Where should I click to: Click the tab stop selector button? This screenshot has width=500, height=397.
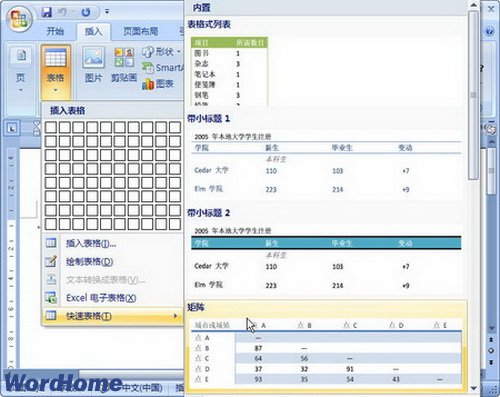pyautogui.click(x=12, y=128)
